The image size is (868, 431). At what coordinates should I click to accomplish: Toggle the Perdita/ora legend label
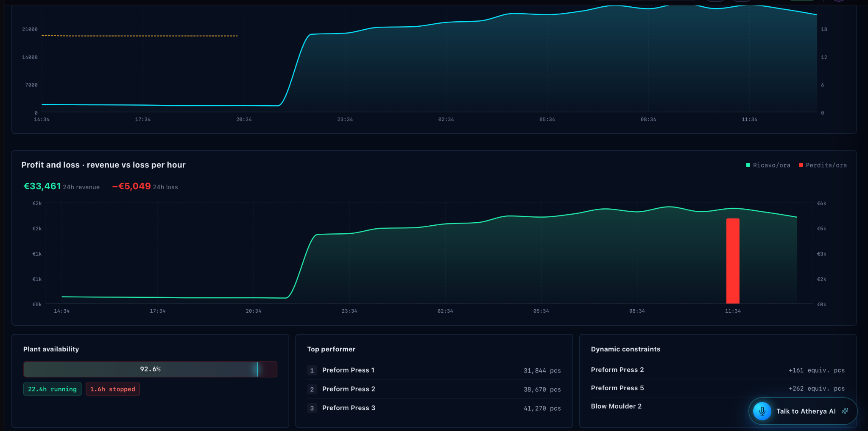point(826,165)
